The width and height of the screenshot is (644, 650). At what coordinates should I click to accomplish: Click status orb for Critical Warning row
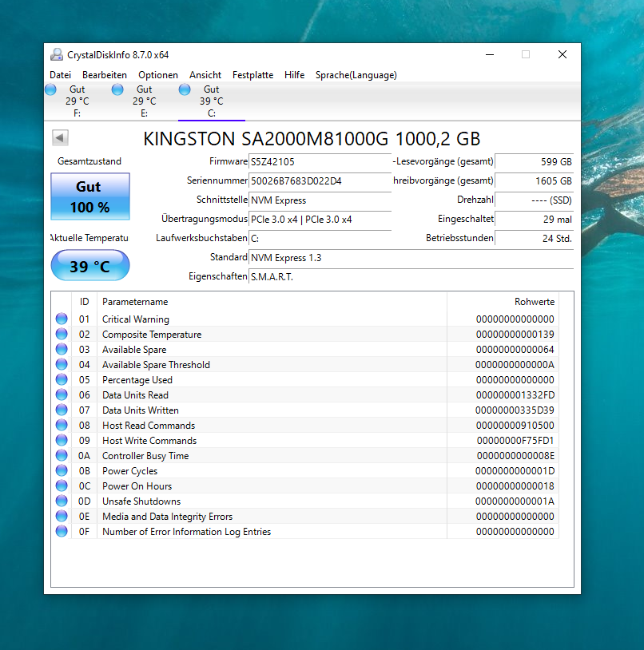pos(62,319)
